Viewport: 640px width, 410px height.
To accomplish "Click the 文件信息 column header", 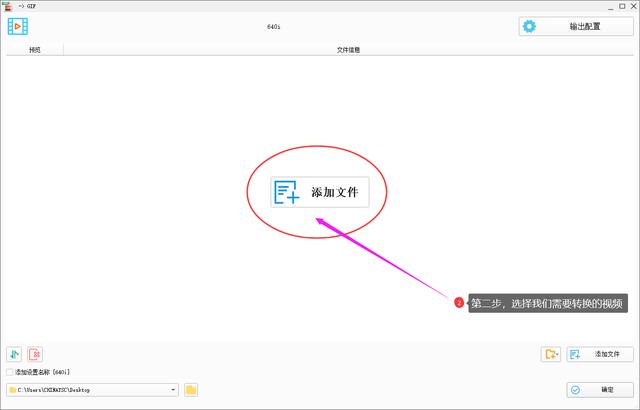I will 347,49.
